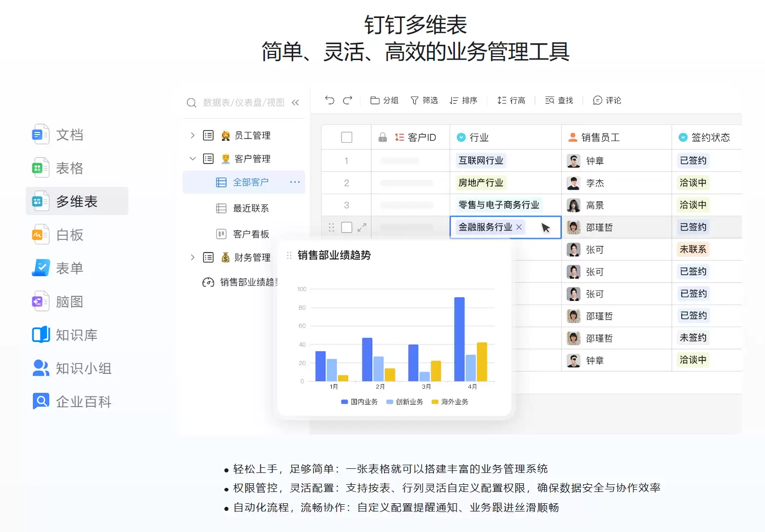
Task: Select the 表单 form icon
Action: click(x=41, y=268)
